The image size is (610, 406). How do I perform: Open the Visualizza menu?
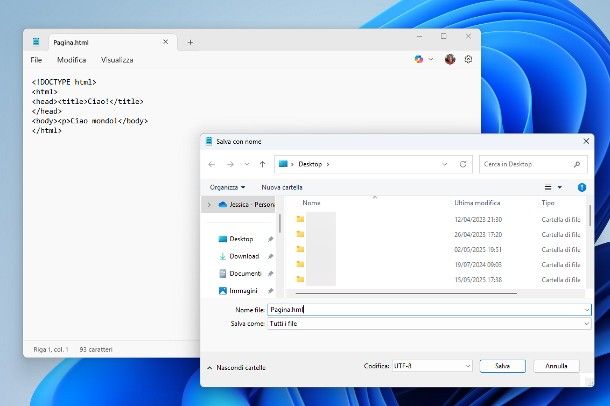click(130, 60)
